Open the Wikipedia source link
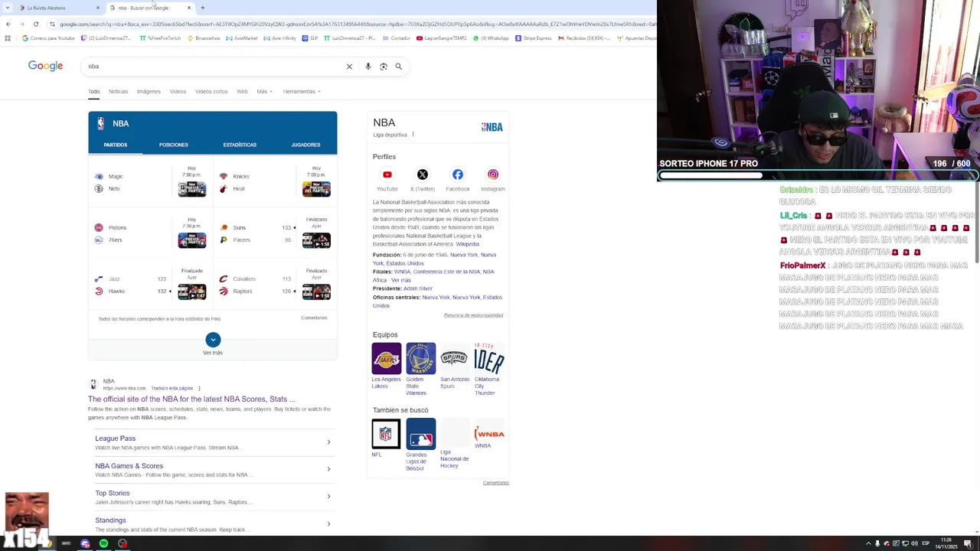The width and height of the screenshot is (980, 551). [x=467, y=244]
